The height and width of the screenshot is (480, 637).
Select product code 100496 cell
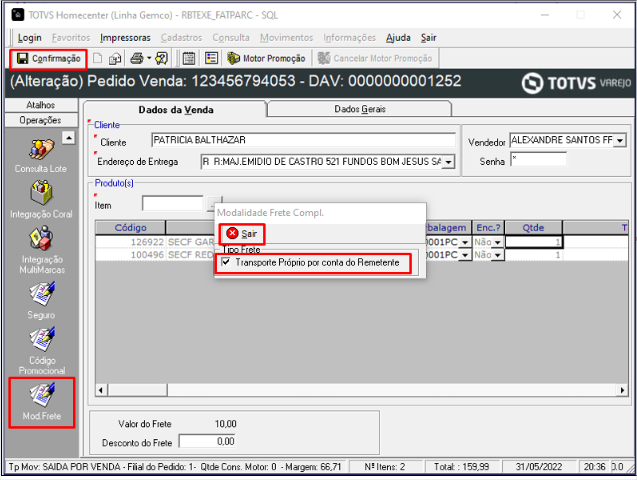point(130,255)
